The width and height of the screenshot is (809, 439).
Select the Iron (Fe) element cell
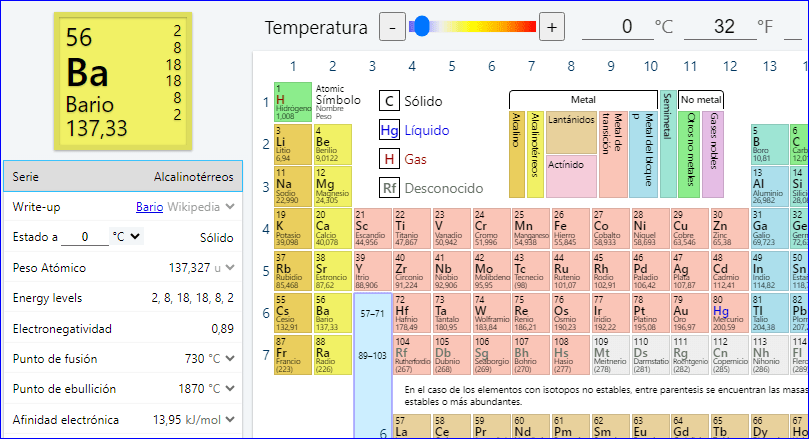pos(571,228)
